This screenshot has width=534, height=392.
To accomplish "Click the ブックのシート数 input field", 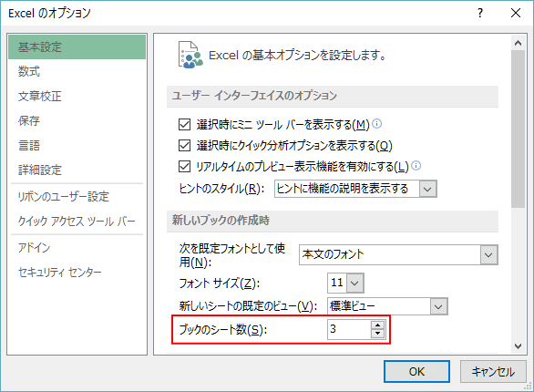I will (x=349, y=329).
